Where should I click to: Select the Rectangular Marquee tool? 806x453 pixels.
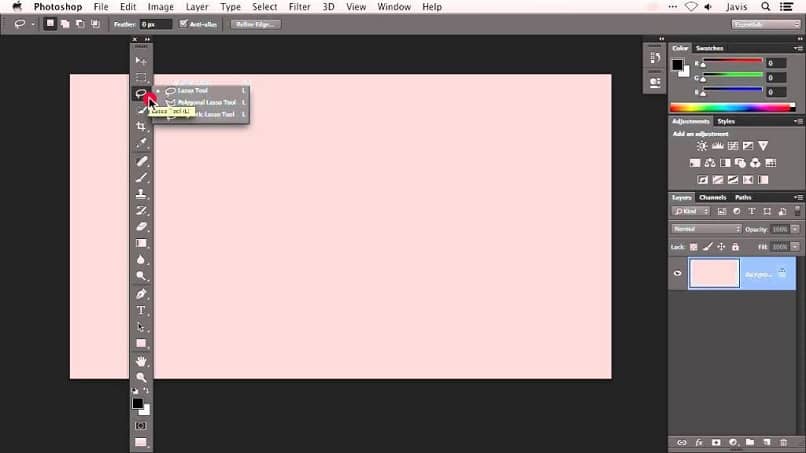point(141,78)
